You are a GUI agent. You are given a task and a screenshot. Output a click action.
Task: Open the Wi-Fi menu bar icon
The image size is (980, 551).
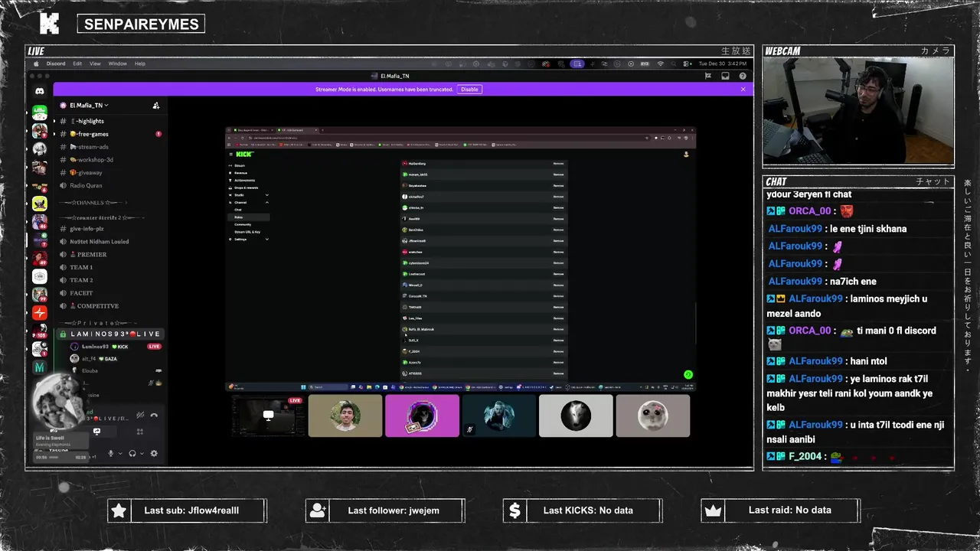(x=660, y=64)
